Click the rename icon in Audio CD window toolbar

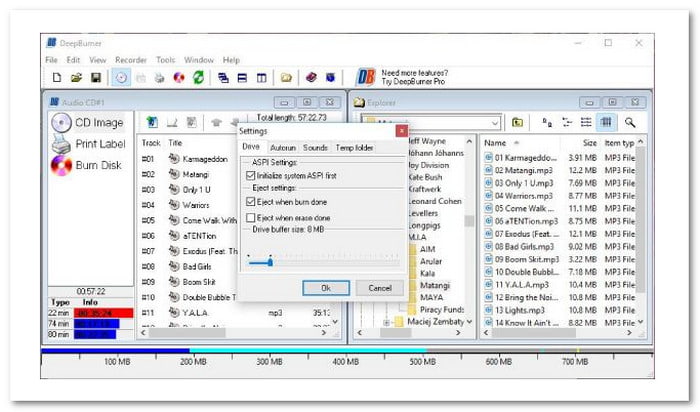(172, 122)
